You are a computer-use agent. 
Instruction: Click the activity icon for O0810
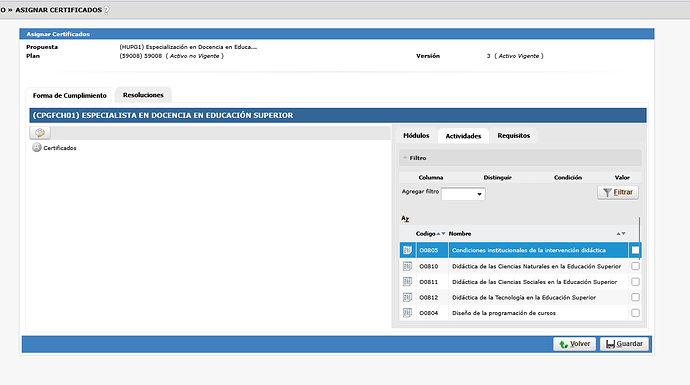pos(407,266)
